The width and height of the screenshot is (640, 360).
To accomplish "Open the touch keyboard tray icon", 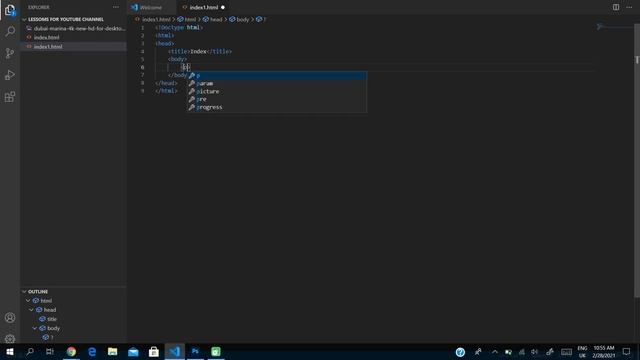I will coord(566,352).
